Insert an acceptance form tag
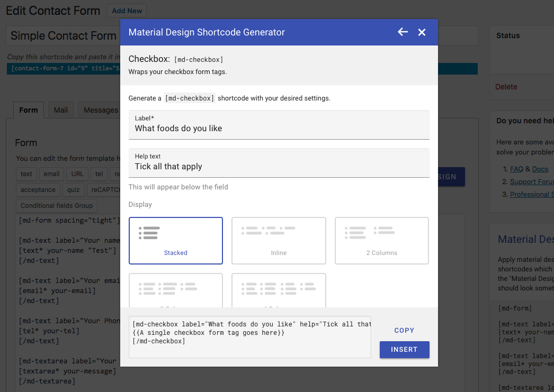Screen dimensions: 554x392 tap(38, 190)
